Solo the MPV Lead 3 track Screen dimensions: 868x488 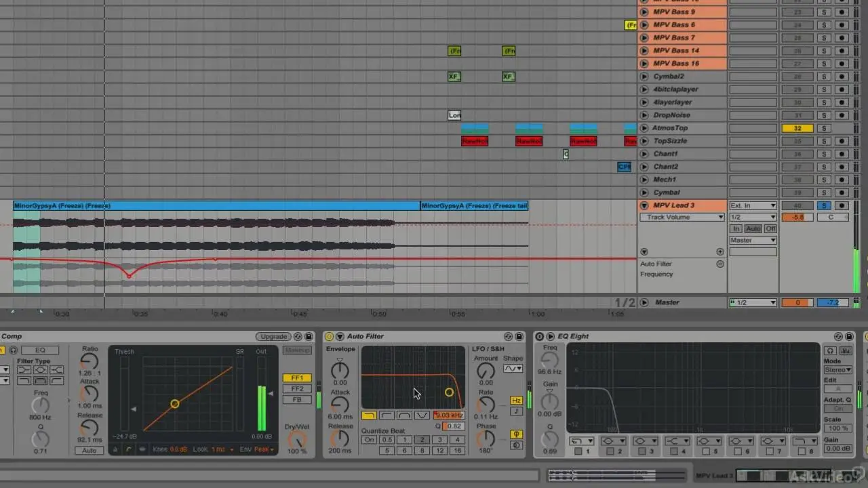coord(824,205)
